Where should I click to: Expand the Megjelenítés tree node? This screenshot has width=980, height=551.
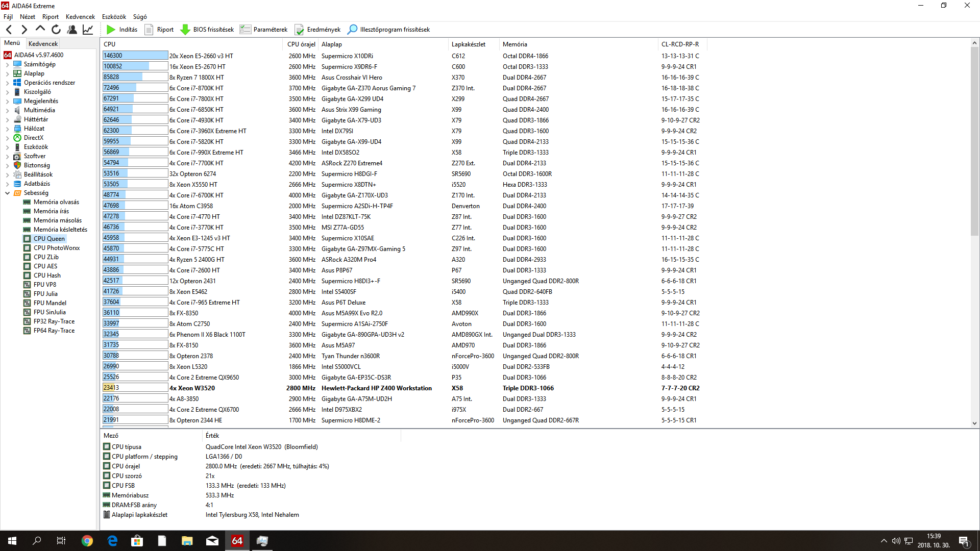click(7, 102)
